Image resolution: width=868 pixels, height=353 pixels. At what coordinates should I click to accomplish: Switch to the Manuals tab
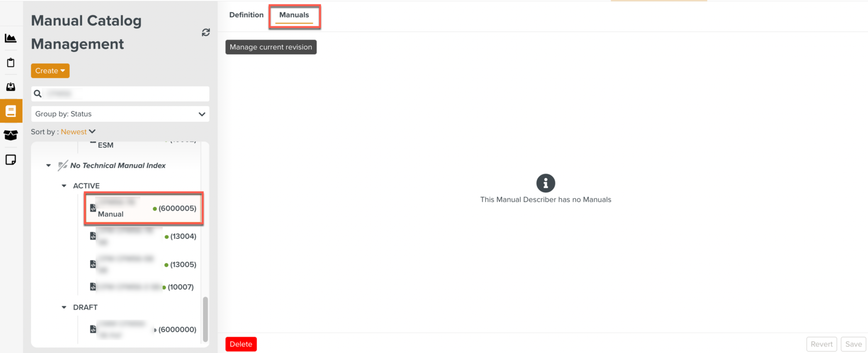[x=294, y=15]
